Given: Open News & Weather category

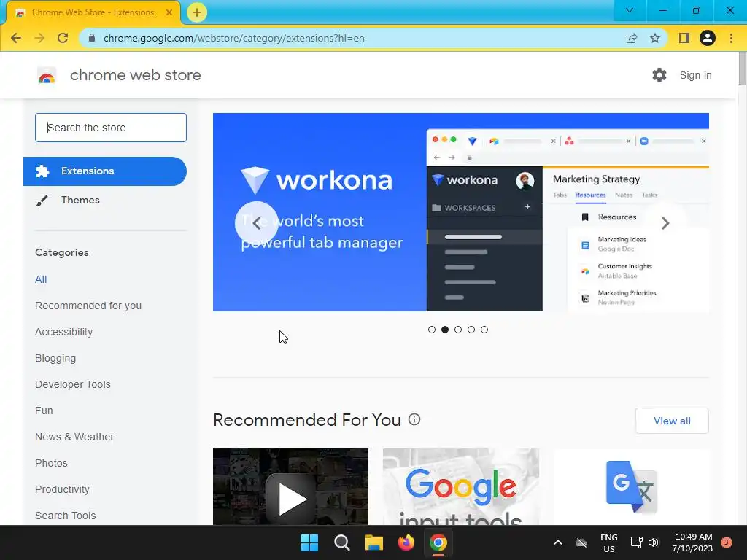Looking at the screenshot, I should point(74,437).
